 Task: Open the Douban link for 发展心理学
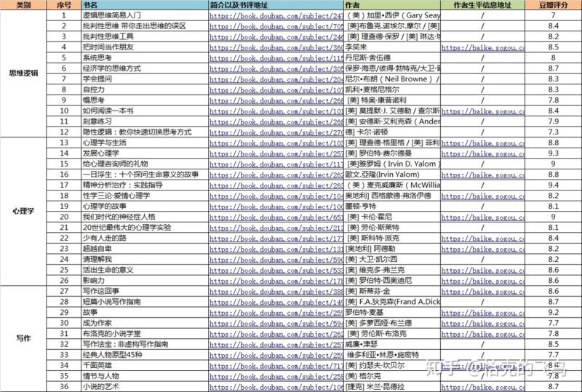click(276, 153)
